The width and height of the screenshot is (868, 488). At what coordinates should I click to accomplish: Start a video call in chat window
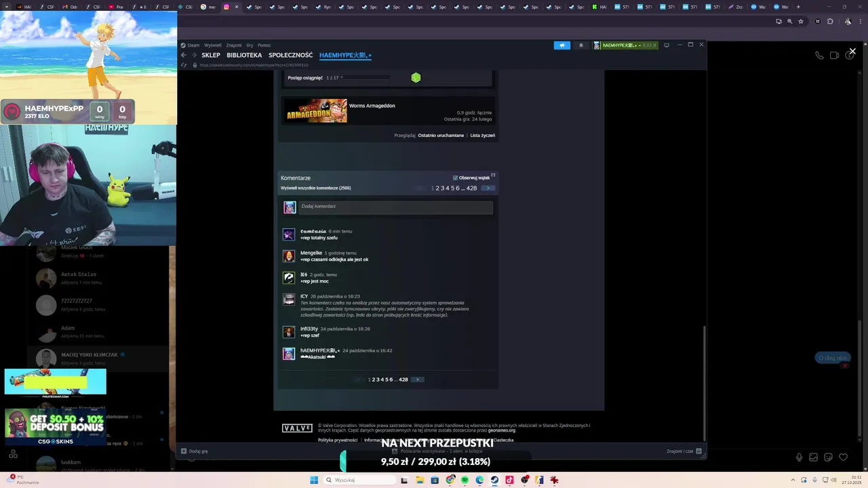(x=834, y=56)
